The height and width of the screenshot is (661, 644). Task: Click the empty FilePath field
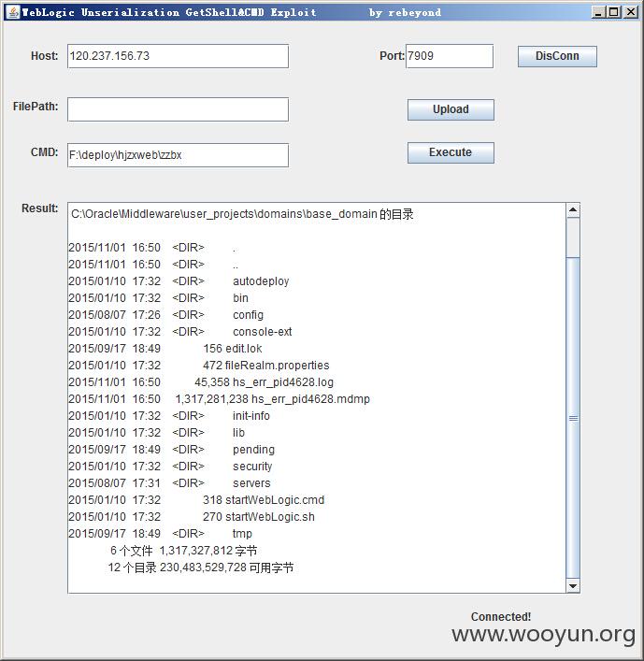pyautogui.click(x=178, y=109)
